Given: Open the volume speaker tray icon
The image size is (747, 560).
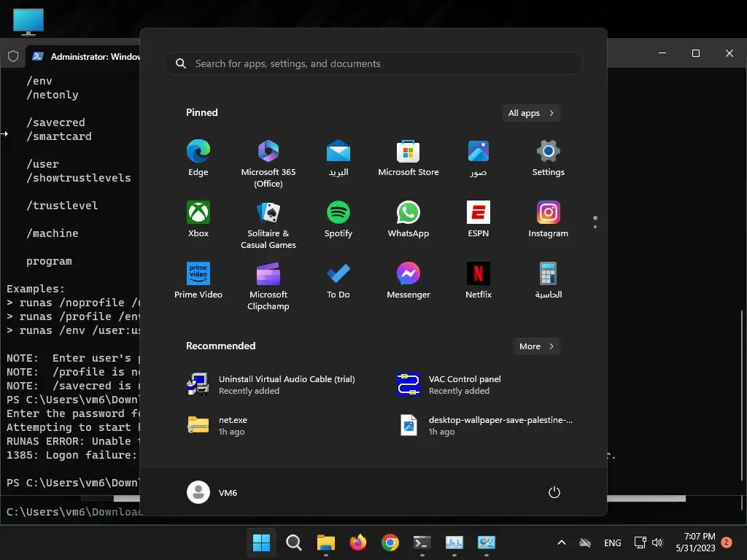Looking at the screenshot, I should (657, 542).
